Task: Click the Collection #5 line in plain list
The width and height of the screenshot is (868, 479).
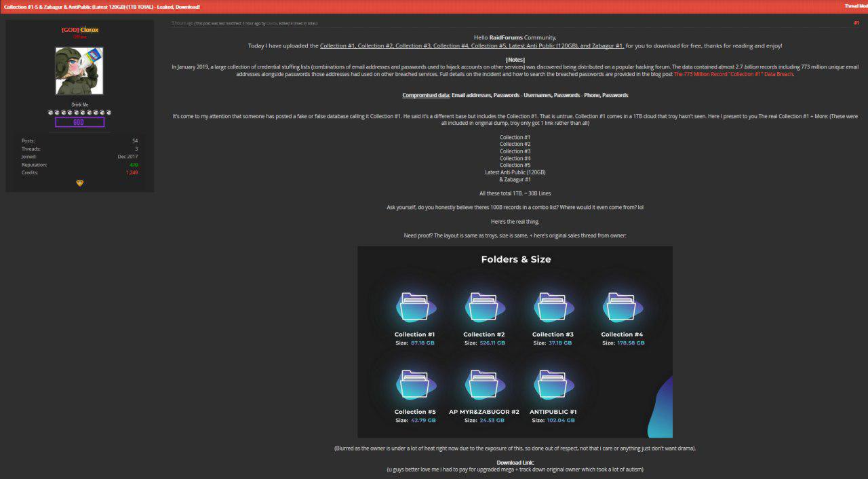Action: 515,165
